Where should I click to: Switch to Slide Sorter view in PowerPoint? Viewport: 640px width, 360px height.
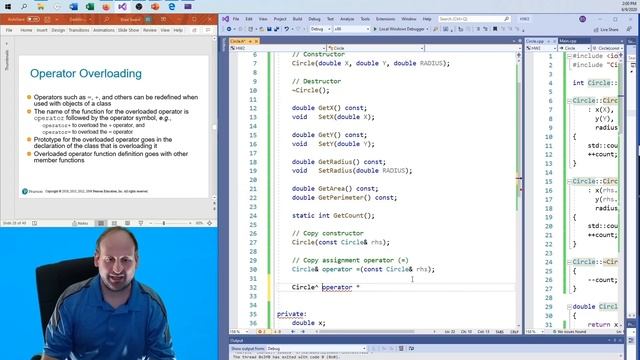pyautogui.click(x=114, y=223)
